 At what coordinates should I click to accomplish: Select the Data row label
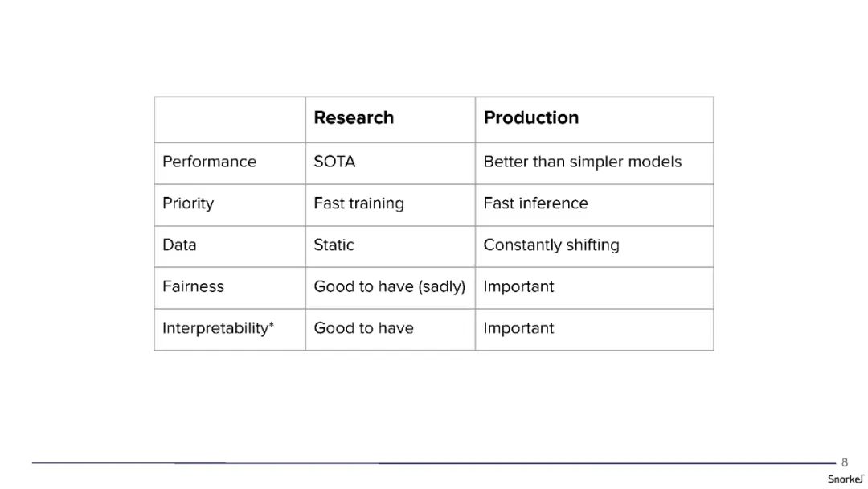[x=179, y=245]
